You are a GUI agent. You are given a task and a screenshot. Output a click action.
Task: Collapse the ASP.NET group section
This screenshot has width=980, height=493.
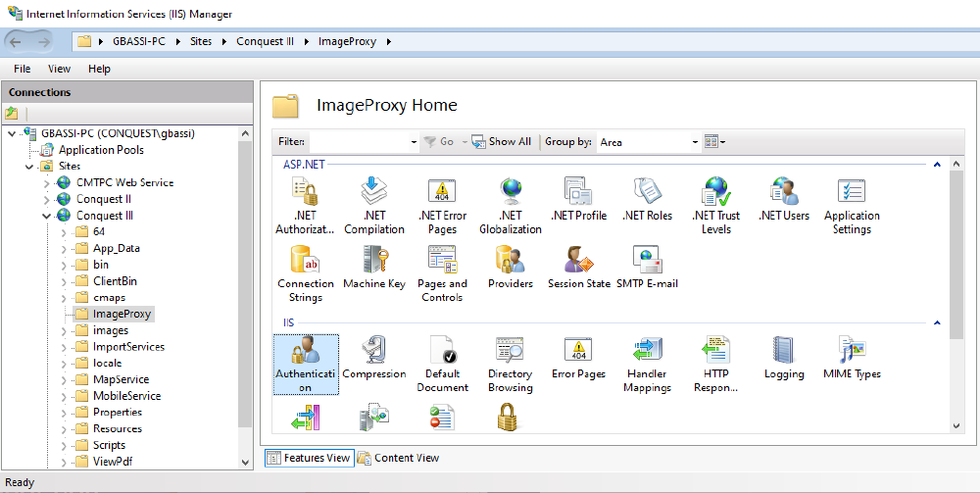pyautogui.click(x=937, y=165)
